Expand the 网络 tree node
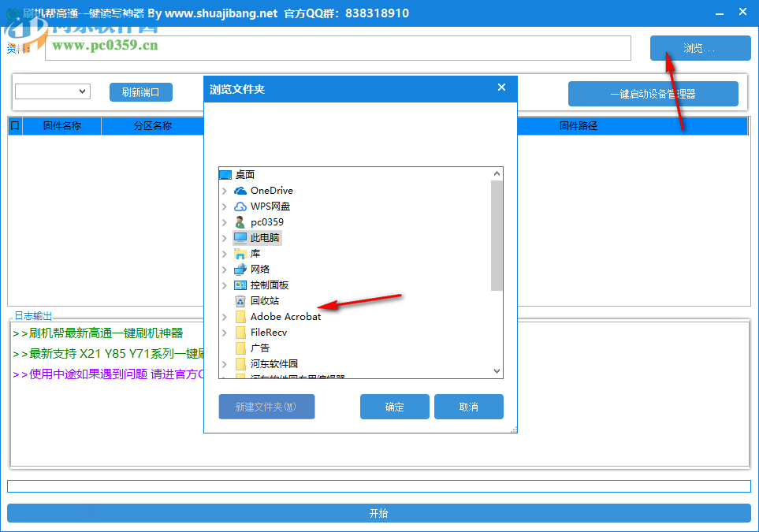759x532 pixels. tap(225, 270)
